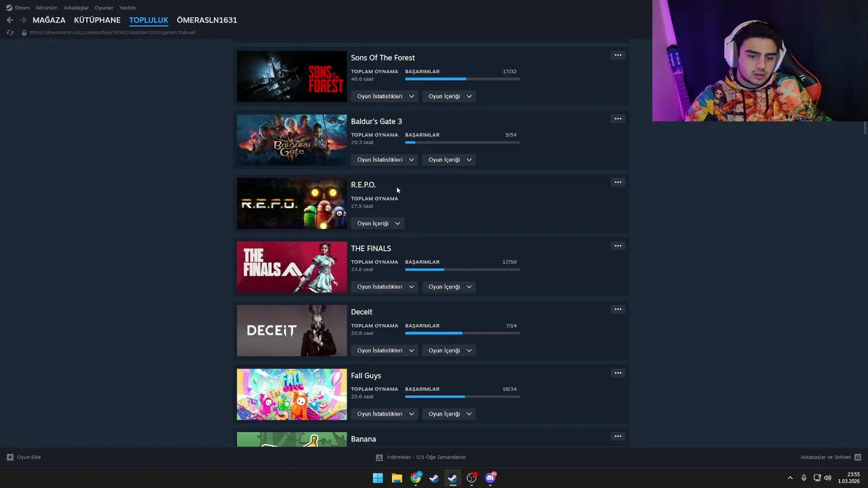Go forward with the right arrow
Screen dimensions: 868x488
pos(23,20)
